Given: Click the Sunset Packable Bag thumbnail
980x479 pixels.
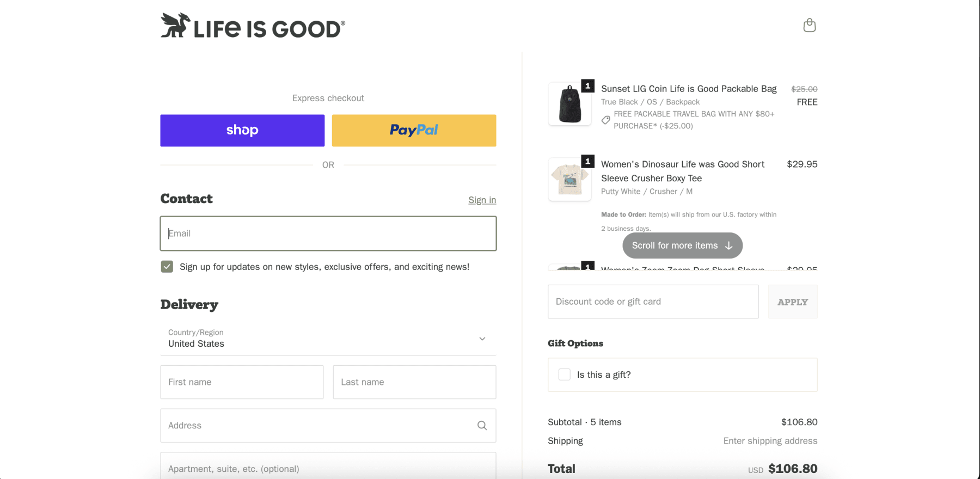Looking at the screenshot, I should (569, 103).
